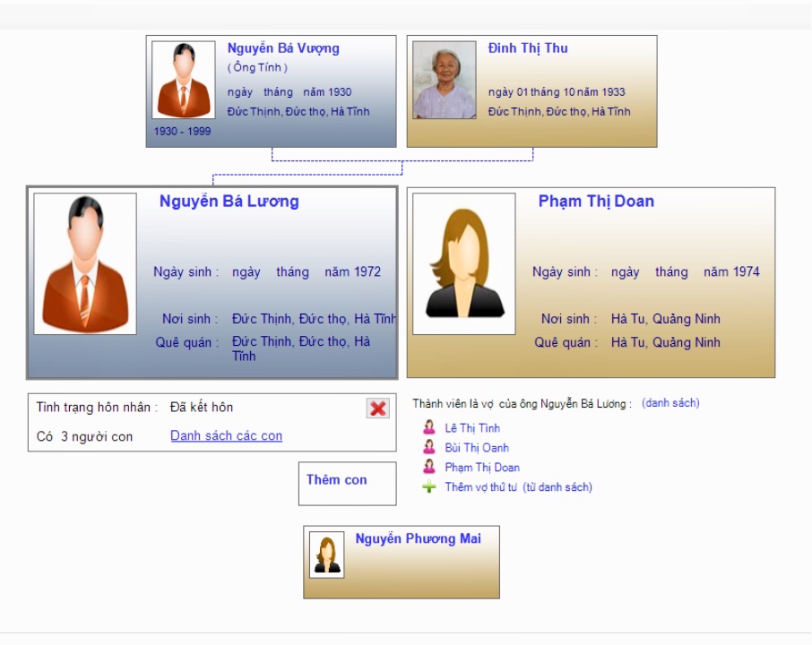The height and width of the screenshot is (645, 812).
Task: Select Phạm Thị Doan in the wife list
Action: point(482,468)
